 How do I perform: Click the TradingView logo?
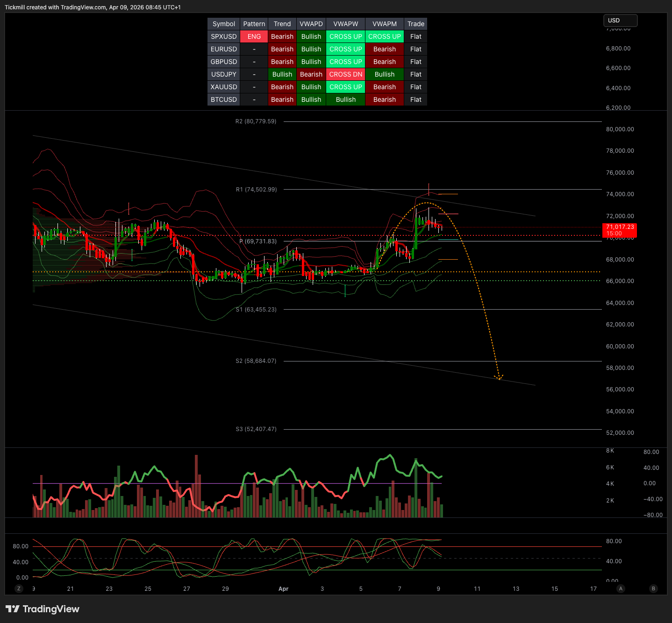[43, 609]
